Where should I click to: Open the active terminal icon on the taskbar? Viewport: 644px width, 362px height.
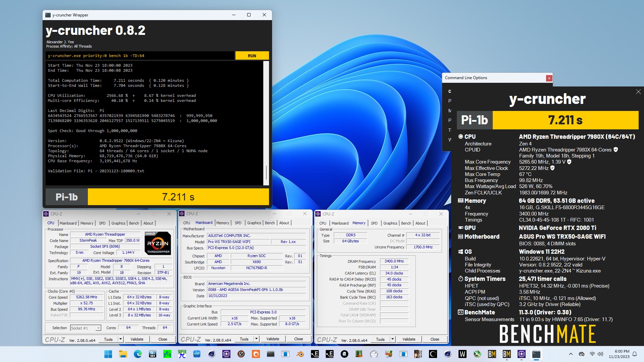pos(536,354)
